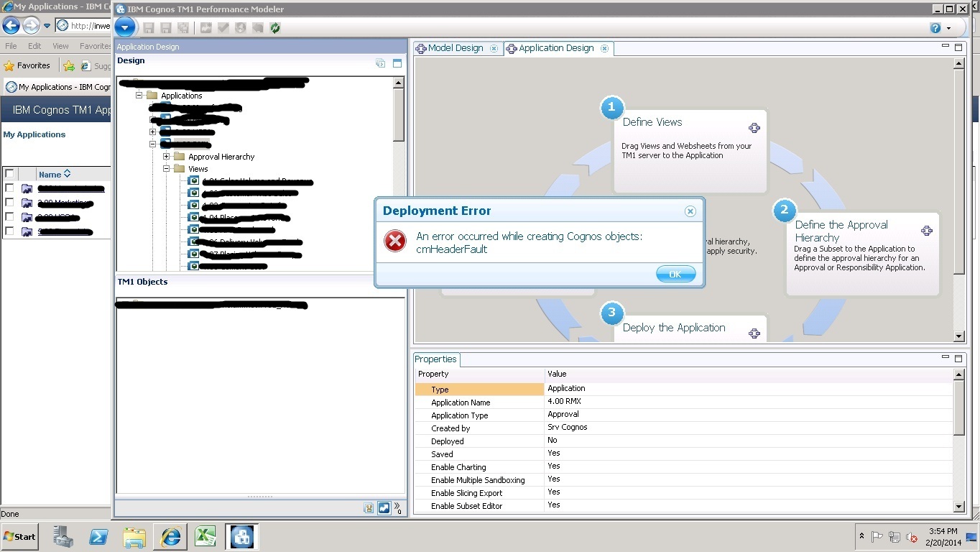Click the Application Type value Approval
Image resolution: width=980 pixels, height=552 pixels.
[x=563, y=415]
